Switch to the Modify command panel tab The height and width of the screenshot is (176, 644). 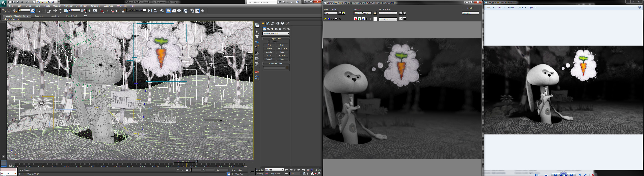tap(268, 23)
